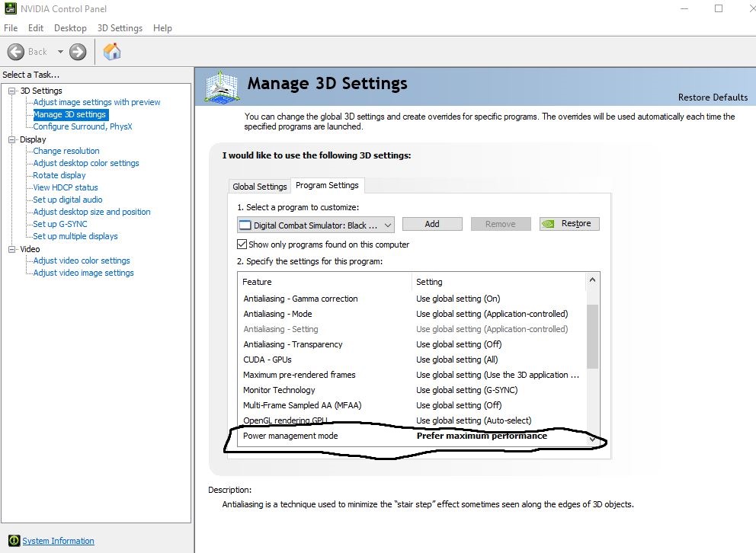Select OpenGL rendering GPU row
Viewport: 756px width, 553px height.
click(x=412, y=420)
